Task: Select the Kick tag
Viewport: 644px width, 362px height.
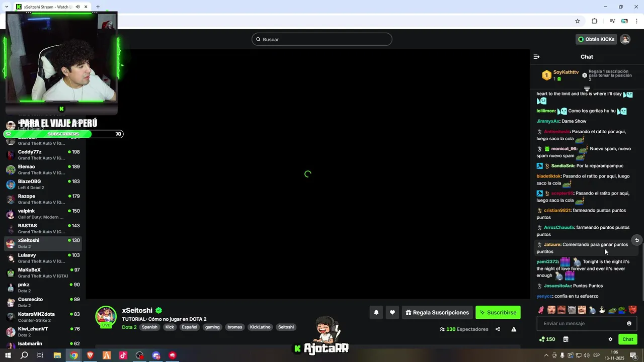Action: point(170,327)
